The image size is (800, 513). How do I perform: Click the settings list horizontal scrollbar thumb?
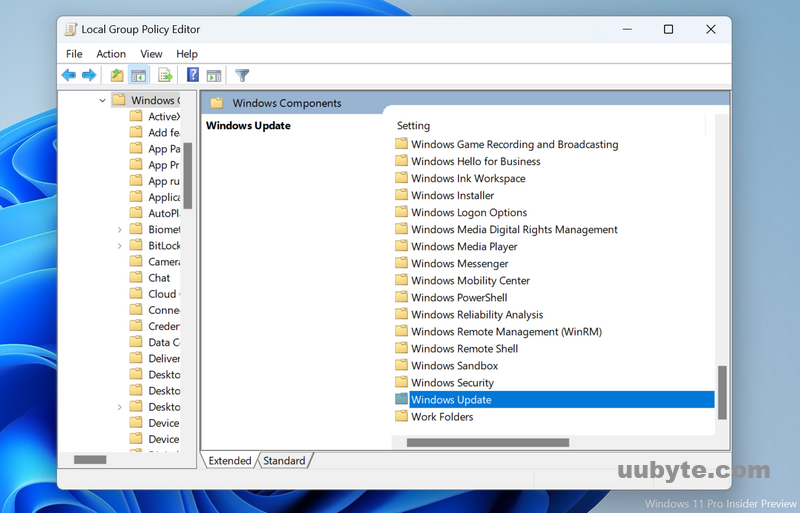tap(488, 443)
